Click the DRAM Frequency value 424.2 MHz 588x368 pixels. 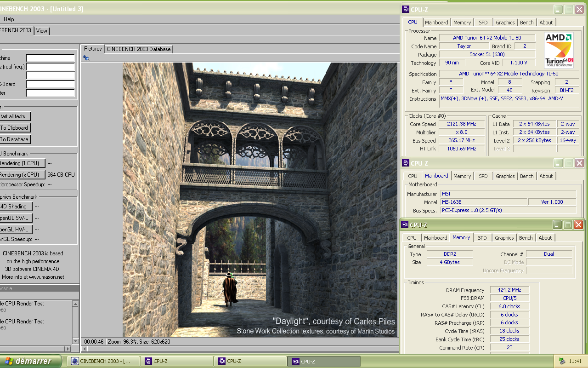[x=509, y=290]
